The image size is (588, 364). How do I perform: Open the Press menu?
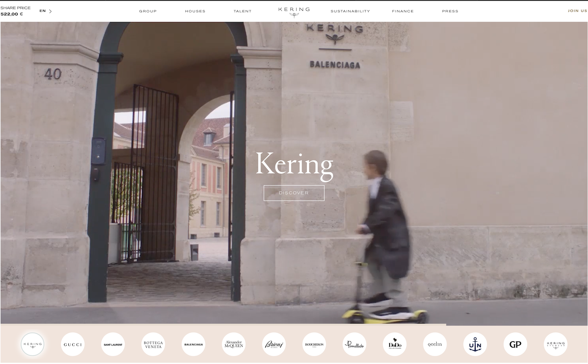(x=450, y=11)
